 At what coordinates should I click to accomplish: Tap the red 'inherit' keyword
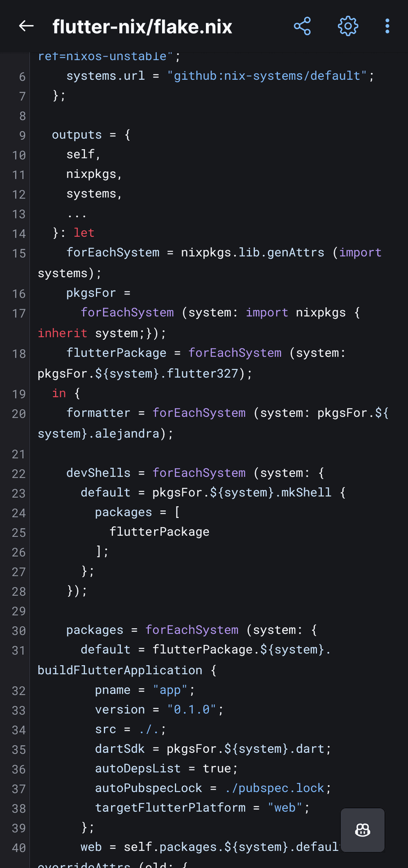(x=62, y=333)
